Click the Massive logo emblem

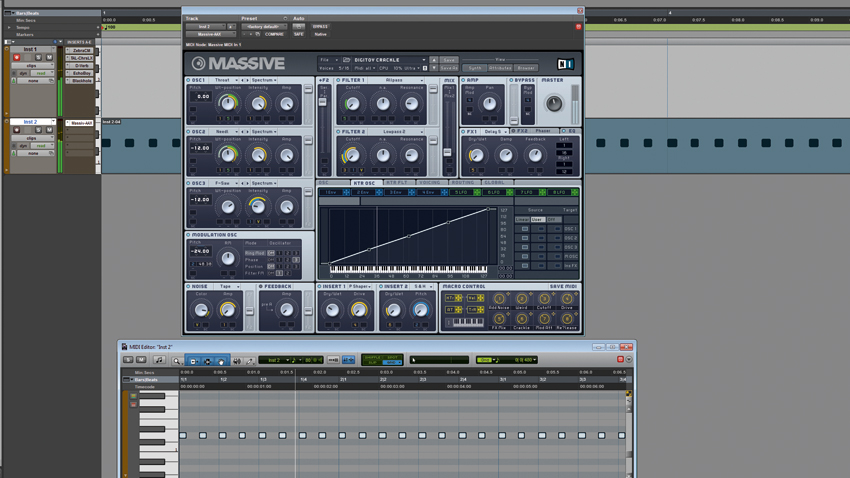click(x=198, y=64)
